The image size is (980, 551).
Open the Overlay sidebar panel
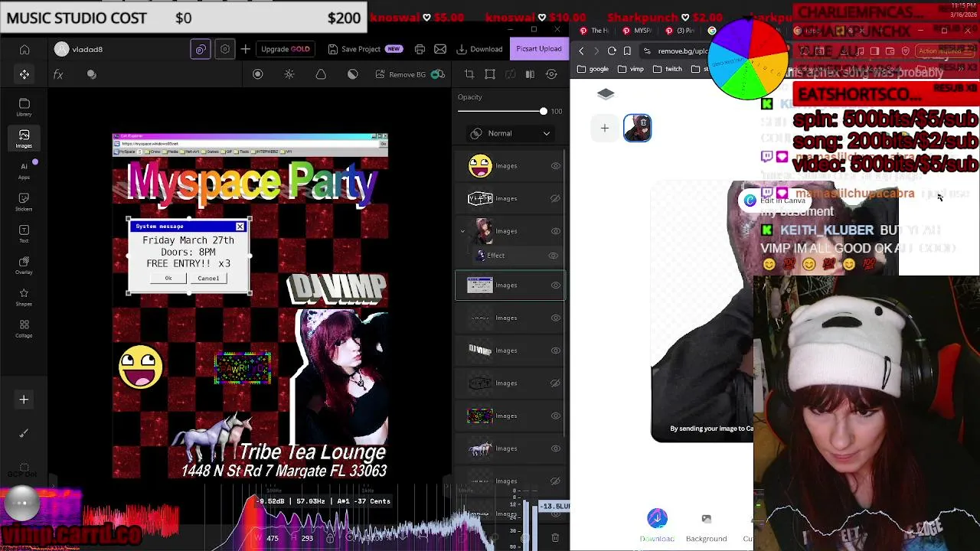click(24, 265)
